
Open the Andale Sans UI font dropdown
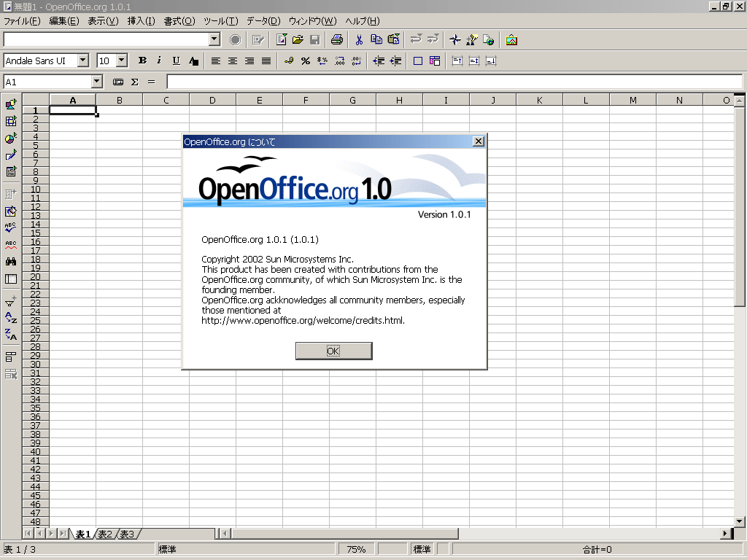[83, 61]
